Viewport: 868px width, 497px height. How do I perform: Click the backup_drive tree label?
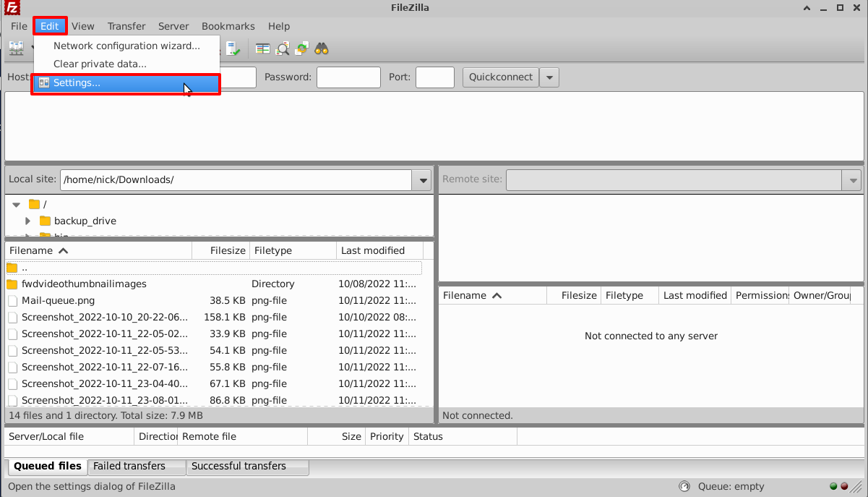[85, 221]
